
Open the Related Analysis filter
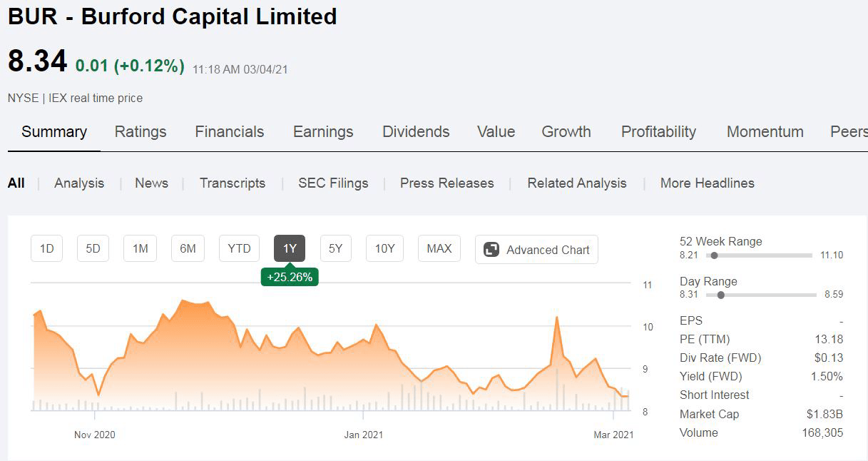point(577,183)
